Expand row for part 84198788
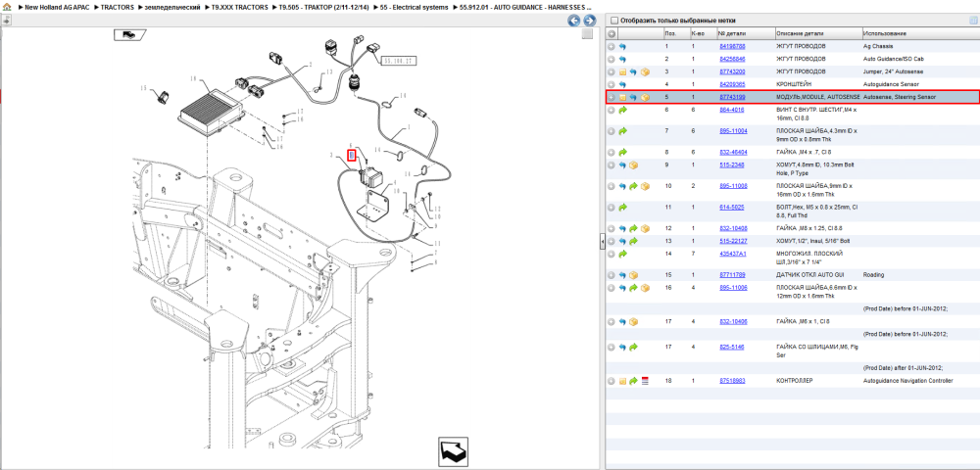This screenshot has width=980, height=470. (x=612, y=47)
